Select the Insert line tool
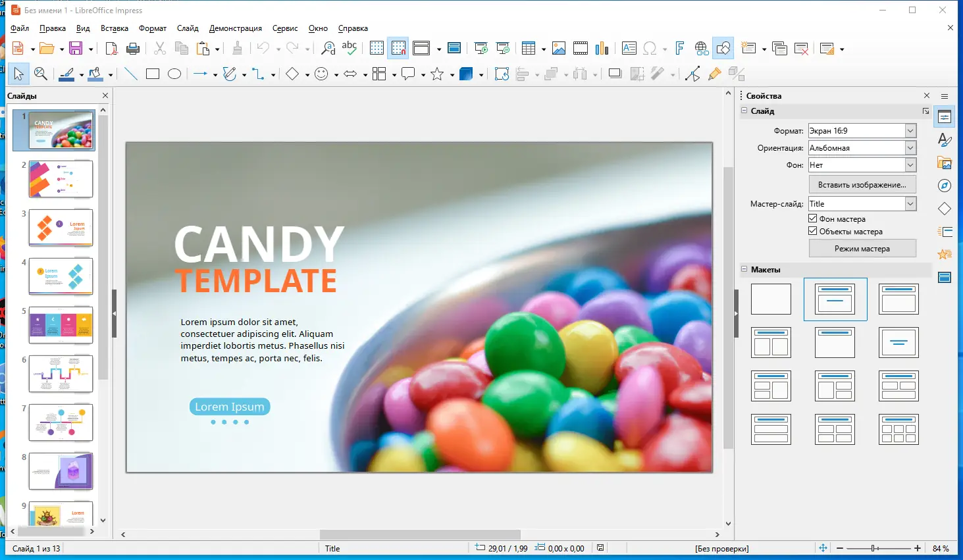Image resolution: width=963 pixels, height=560 pixels. pos(131,74)
